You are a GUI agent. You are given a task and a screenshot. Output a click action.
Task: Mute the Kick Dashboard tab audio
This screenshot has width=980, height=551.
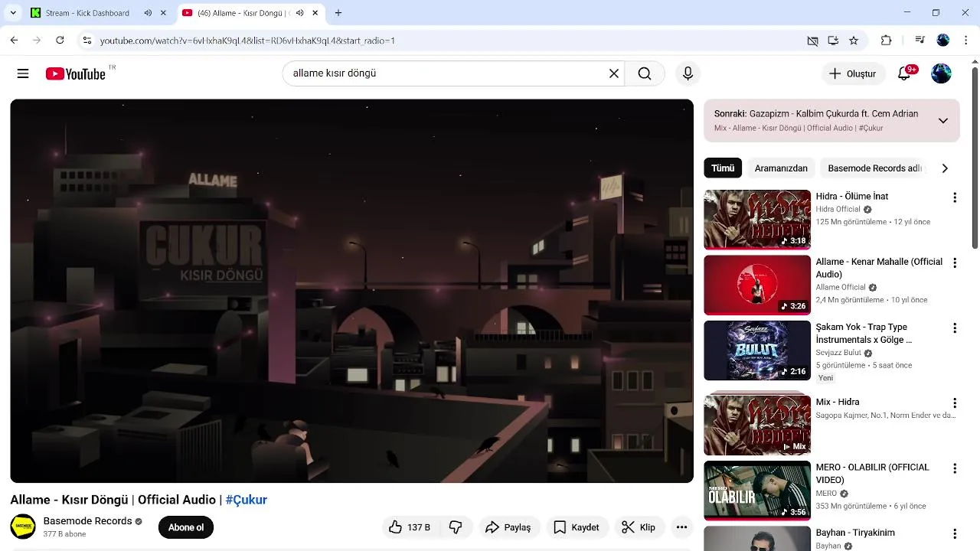[148, 13]
